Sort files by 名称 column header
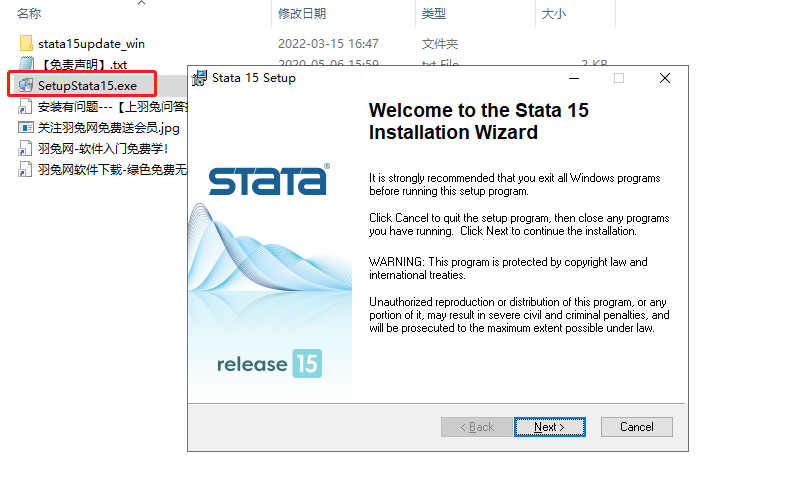 pos(30,14)
